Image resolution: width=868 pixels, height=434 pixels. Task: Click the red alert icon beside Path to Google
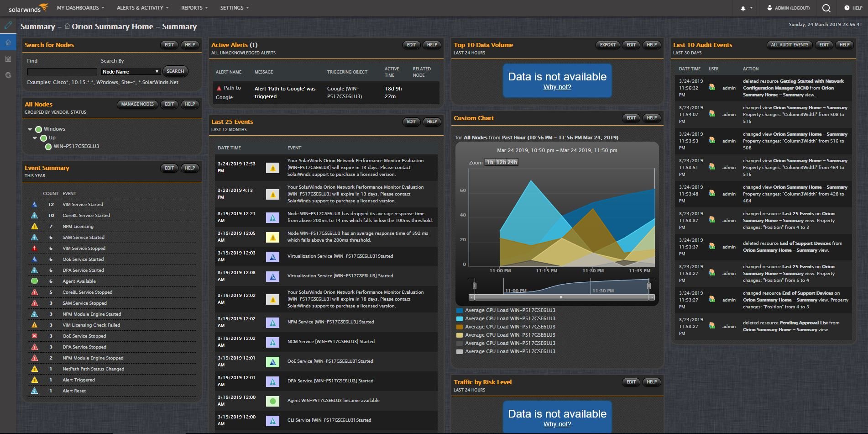pyautogui.click(x=219, y=88)
